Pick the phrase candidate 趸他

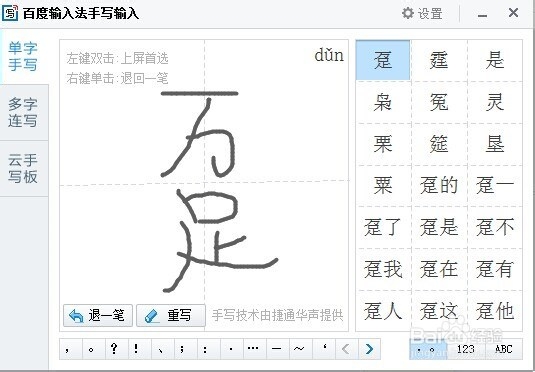(495, 311)
